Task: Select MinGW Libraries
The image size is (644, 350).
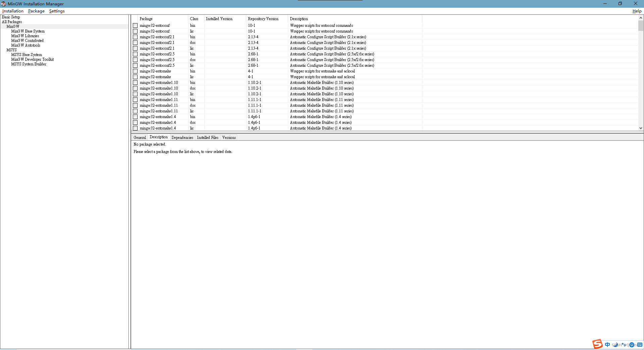Action: pos(25,36)
